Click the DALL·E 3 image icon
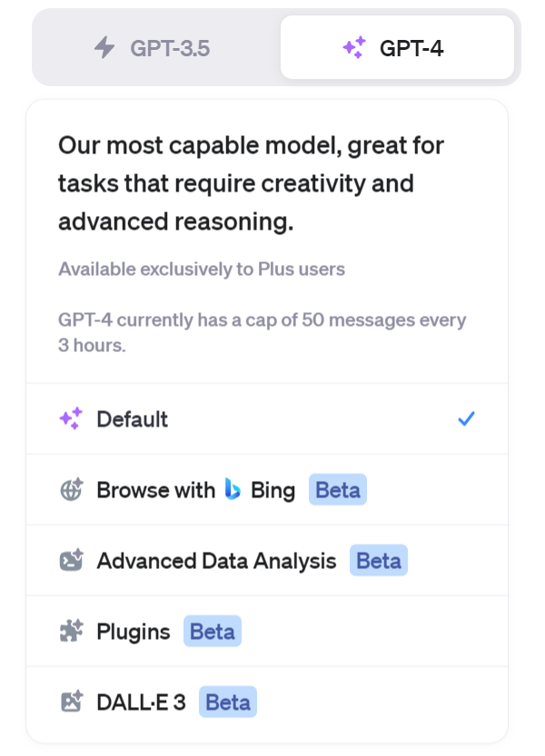This screenshot has width=545, height=756. tap(72, 702)
